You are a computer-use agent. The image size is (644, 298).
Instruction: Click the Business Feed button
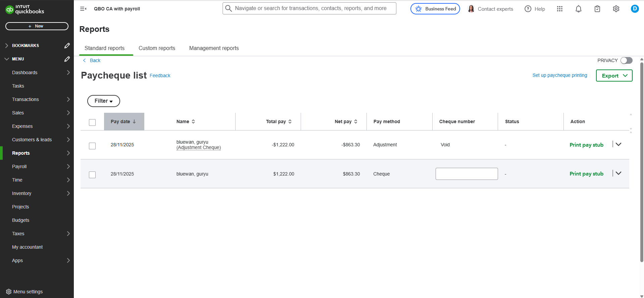tap(435, 9)
